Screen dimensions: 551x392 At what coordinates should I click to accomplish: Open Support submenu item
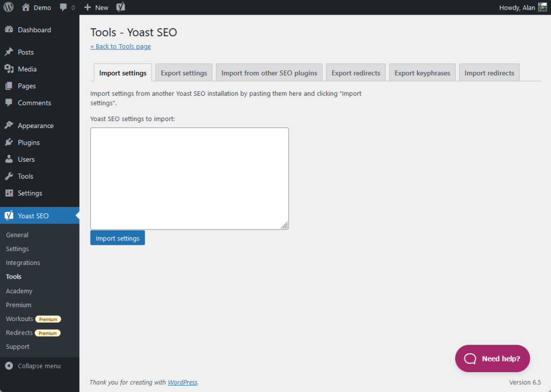click(x=18, y=347)
